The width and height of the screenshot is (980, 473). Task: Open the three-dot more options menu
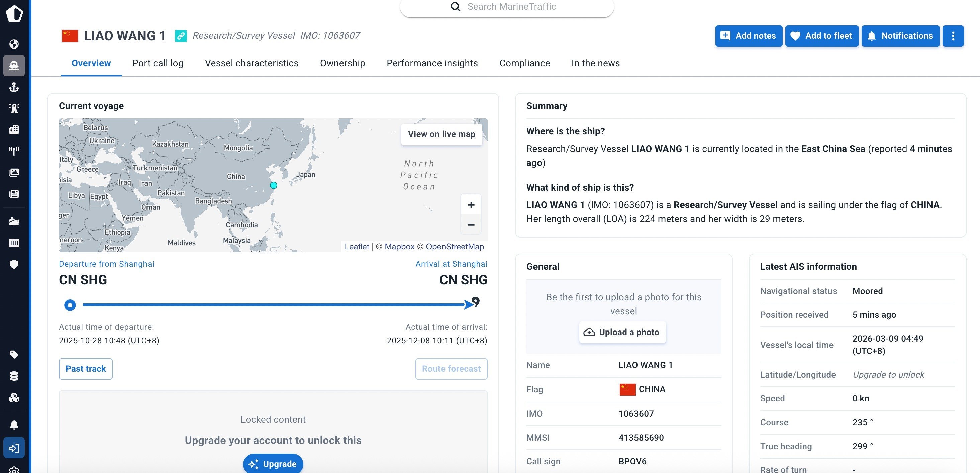pyautogui.click(x=953, y=36)
